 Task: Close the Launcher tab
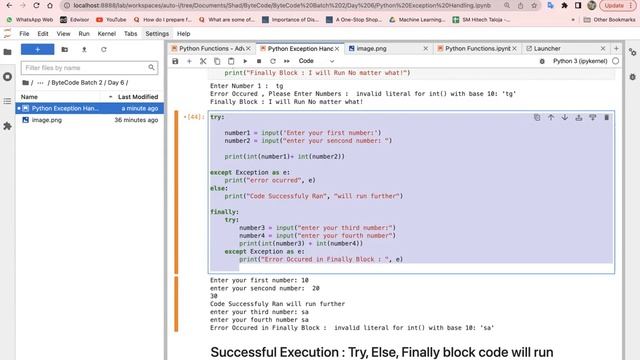point(603,49)
